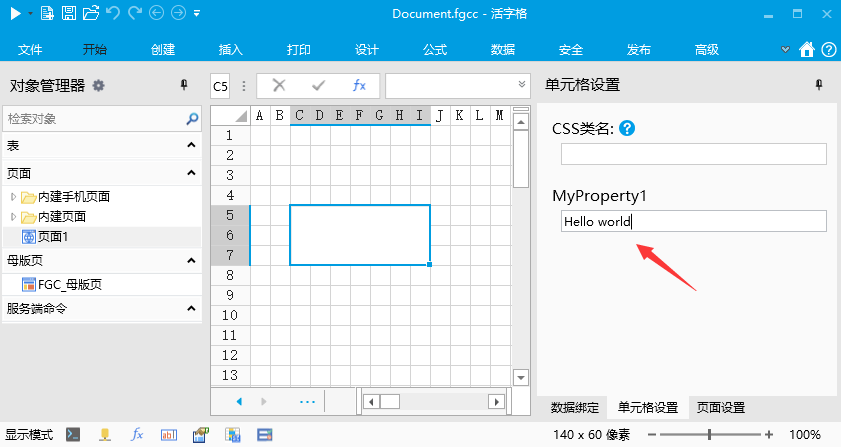Save the document with the floppy icon
The width and height of the screenshot is (841, 447).
tap(69, 13)
